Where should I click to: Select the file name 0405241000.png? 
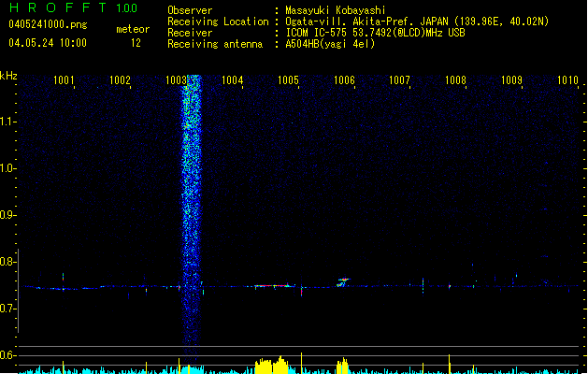[x=48, y=24]
